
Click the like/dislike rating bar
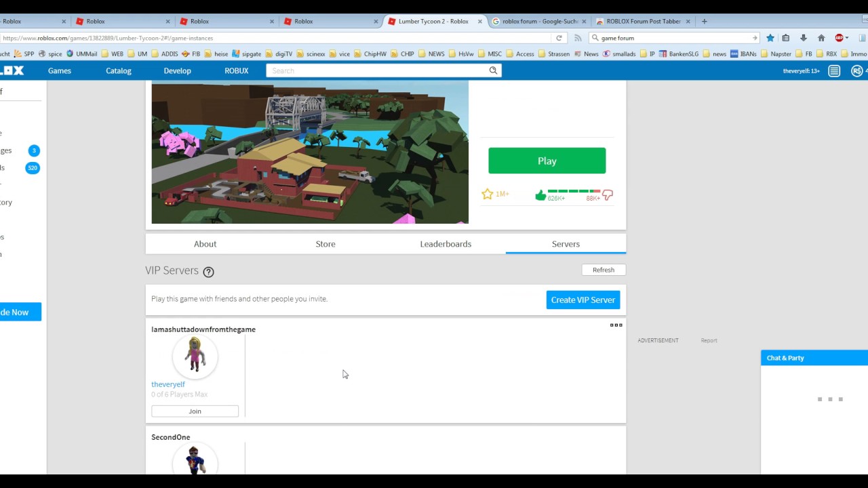[574, 192]
